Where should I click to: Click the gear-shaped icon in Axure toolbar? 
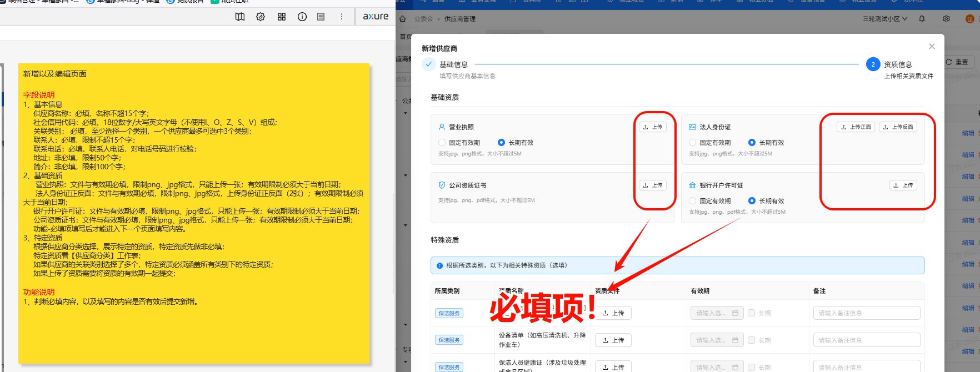click(261, 17)
